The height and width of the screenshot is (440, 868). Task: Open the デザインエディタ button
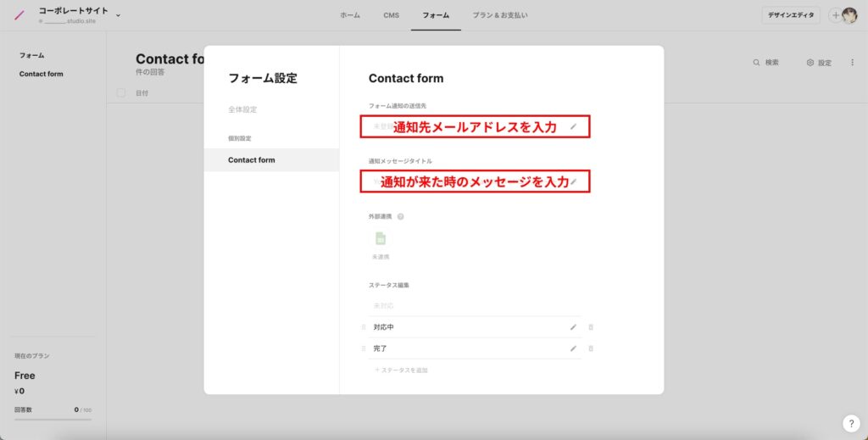tap(791, 15)
